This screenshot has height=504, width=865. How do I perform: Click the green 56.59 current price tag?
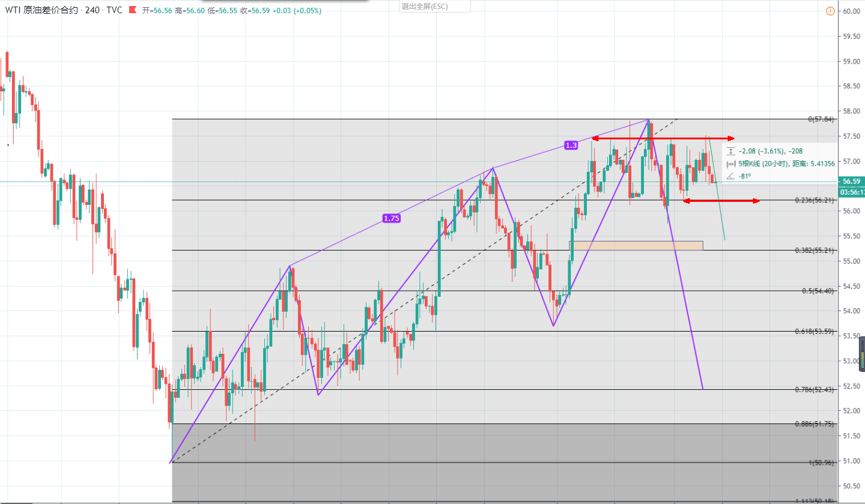click(x=852, y=181)
